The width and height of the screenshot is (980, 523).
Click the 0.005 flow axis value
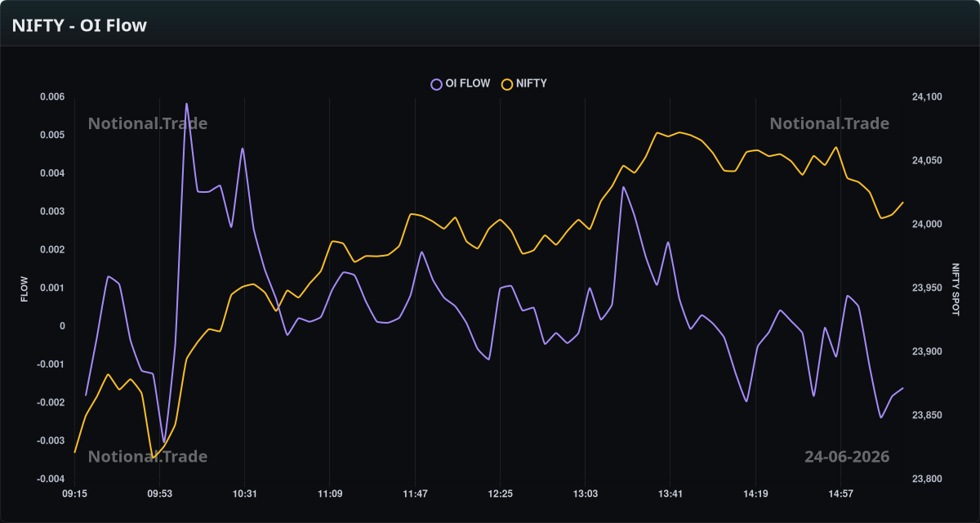tap(52, 136)
